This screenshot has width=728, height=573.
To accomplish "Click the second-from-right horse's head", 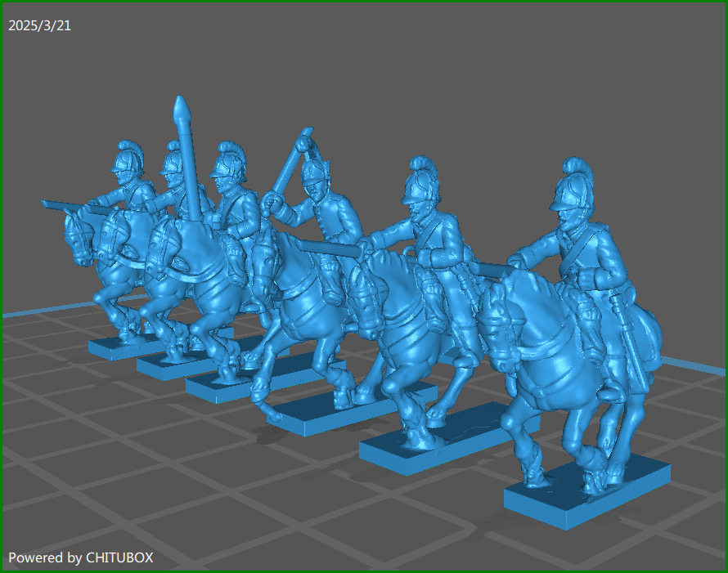I will pos(370,282).
